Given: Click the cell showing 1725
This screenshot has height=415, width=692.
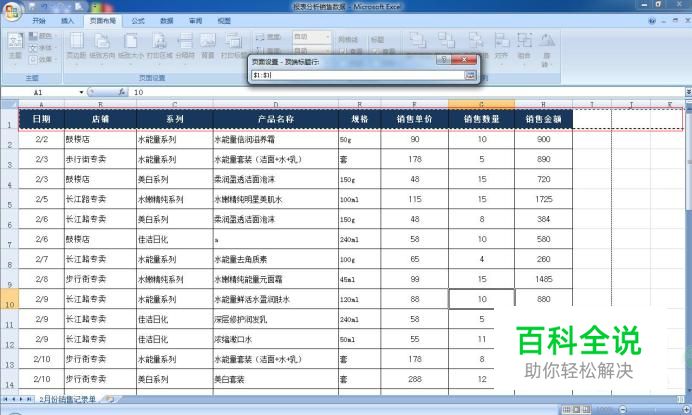Looking at the screenshot, I should click(543, 199).
